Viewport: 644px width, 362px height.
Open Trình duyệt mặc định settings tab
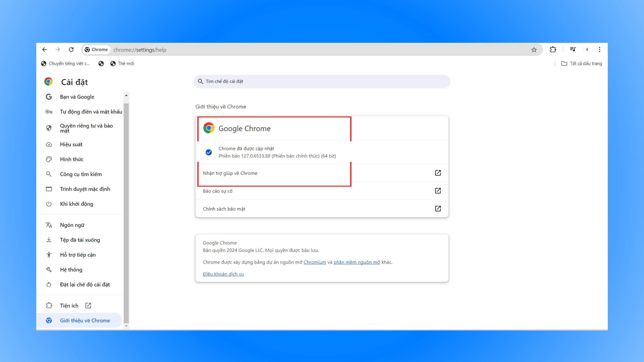point(85,189)
